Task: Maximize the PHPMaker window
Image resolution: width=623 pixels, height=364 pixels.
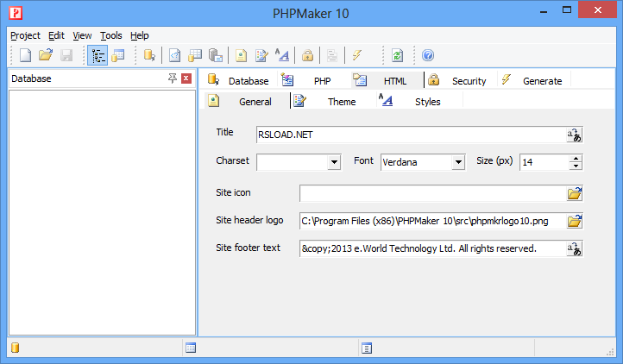Action: point(567,10)
